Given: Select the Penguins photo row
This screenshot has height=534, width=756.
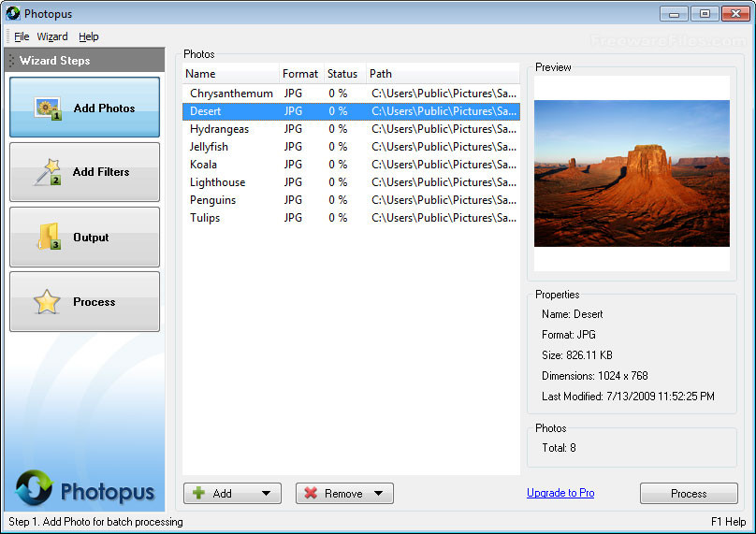Looking at the screenshot, I should 351,200.
